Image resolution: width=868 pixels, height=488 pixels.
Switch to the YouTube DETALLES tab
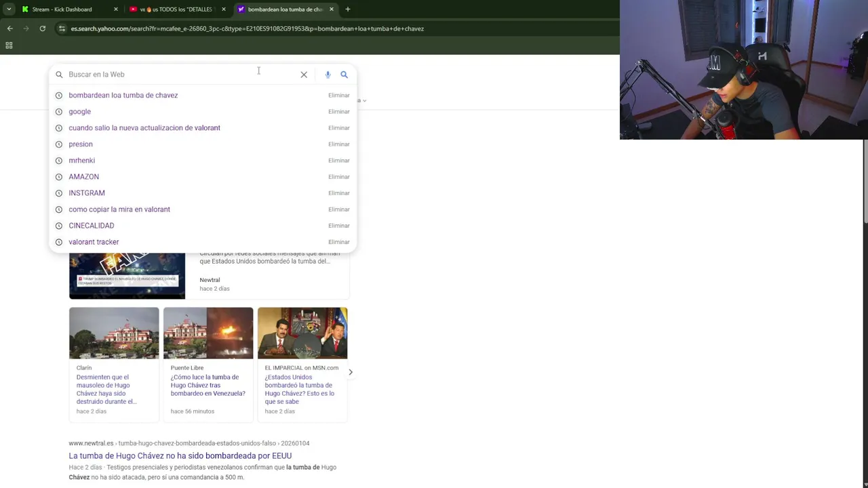(175, 9)
